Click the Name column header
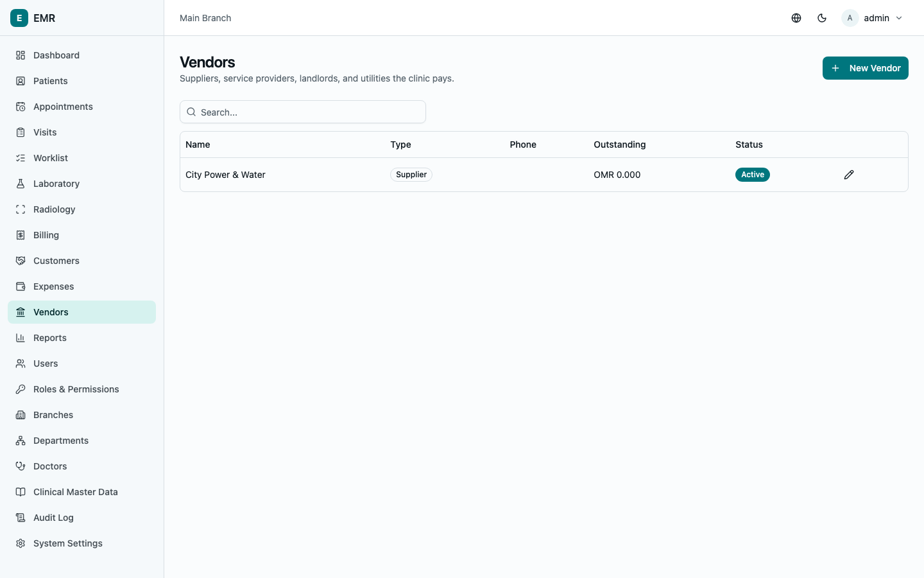This screenshot has width=924, height=578. pos(198,144)
